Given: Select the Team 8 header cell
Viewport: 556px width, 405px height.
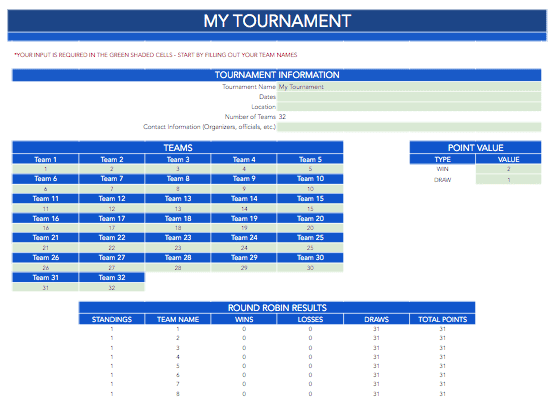Looking at the screenshot, I should pyautogui.click(x=178, y=179).
